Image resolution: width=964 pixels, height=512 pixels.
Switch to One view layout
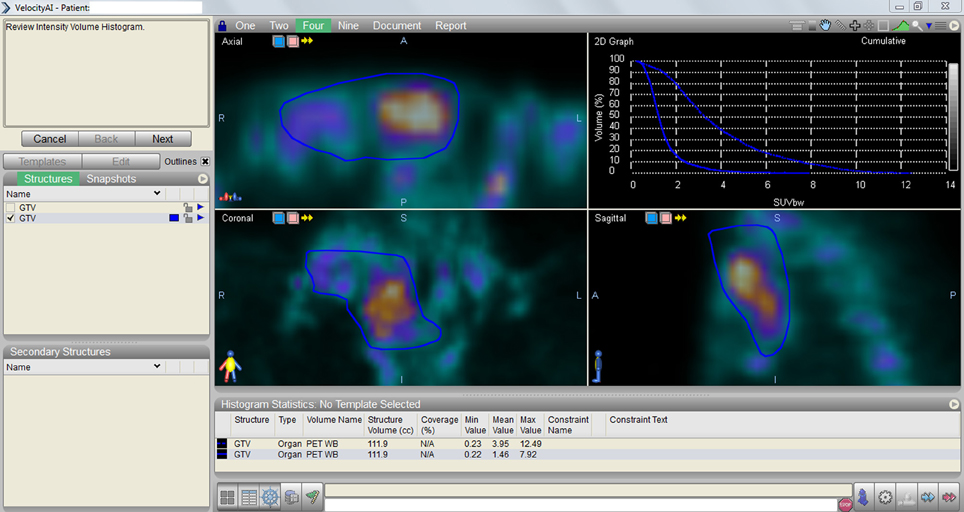(x=245, y=26)
